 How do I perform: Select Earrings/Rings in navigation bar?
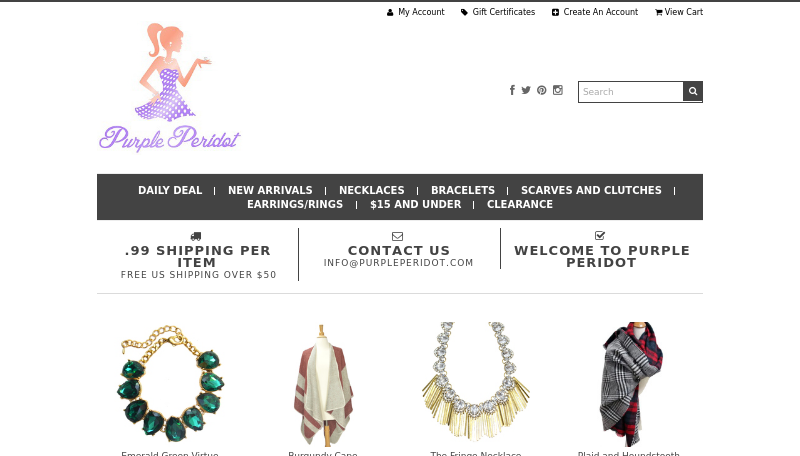(295, 205)
